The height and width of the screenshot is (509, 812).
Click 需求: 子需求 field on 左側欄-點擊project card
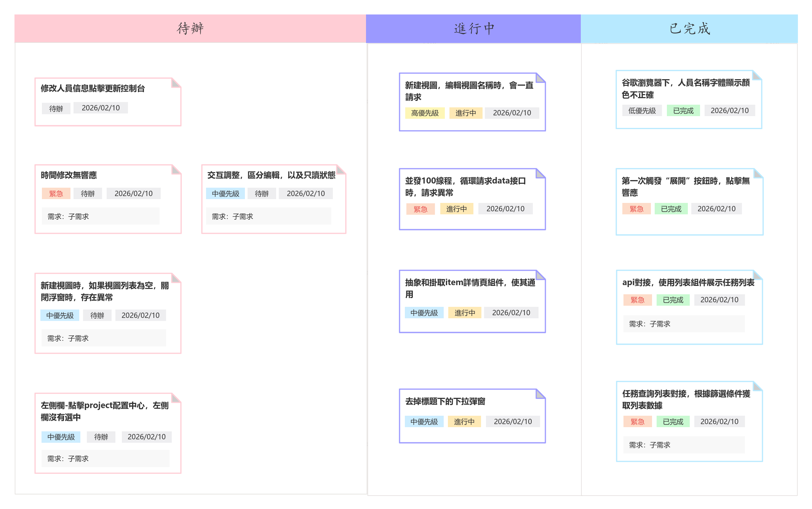pyautogui.click(x=105, y=458)
